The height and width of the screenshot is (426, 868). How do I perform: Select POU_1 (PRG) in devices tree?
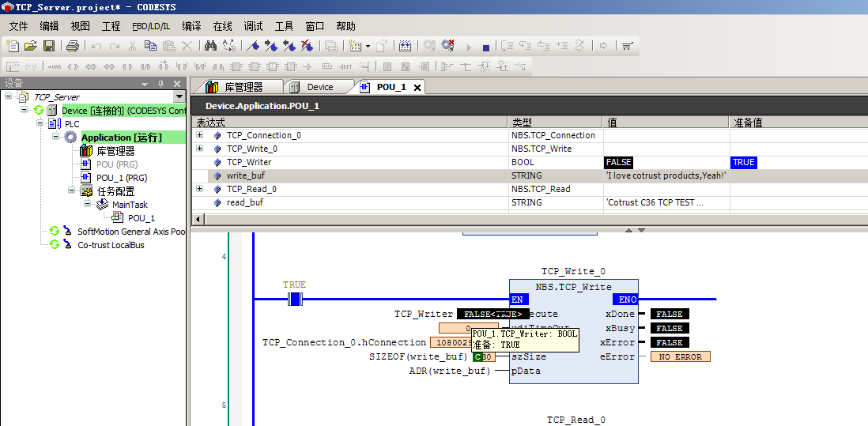(122, 178)
